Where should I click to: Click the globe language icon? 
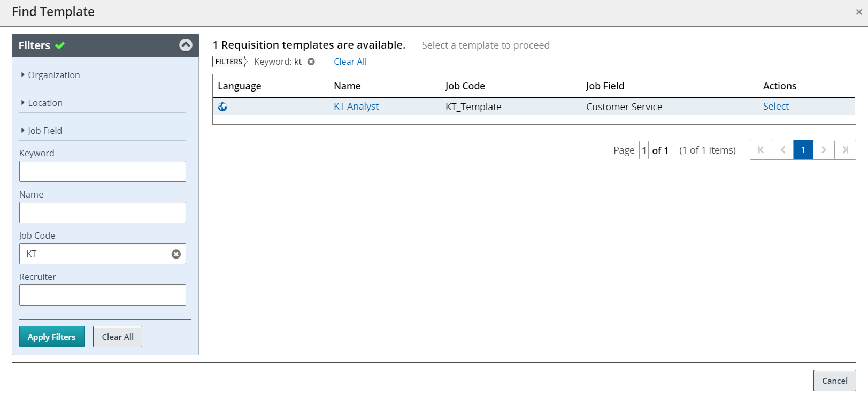click(222, 107)
